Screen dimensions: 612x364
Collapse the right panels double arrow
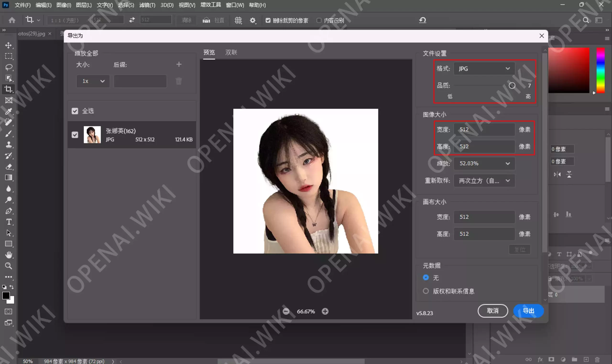[x=607, y=30]
